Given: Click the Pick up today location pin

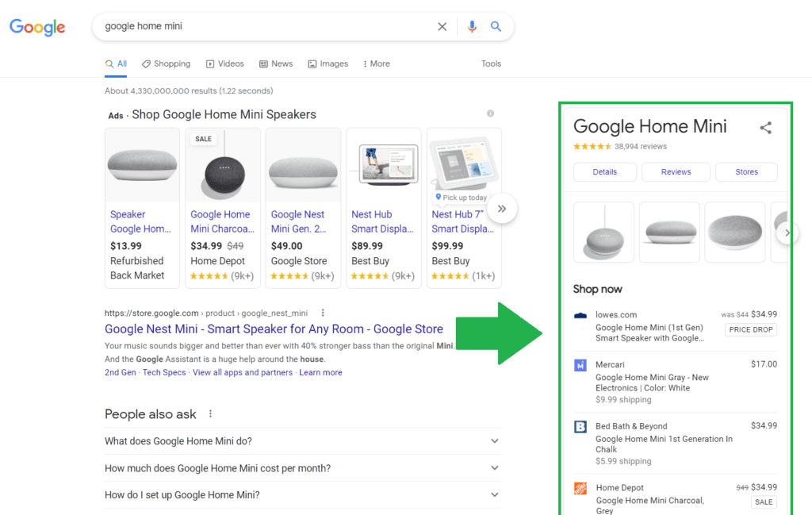Looking at the screenshot, I should click(438, 197).
